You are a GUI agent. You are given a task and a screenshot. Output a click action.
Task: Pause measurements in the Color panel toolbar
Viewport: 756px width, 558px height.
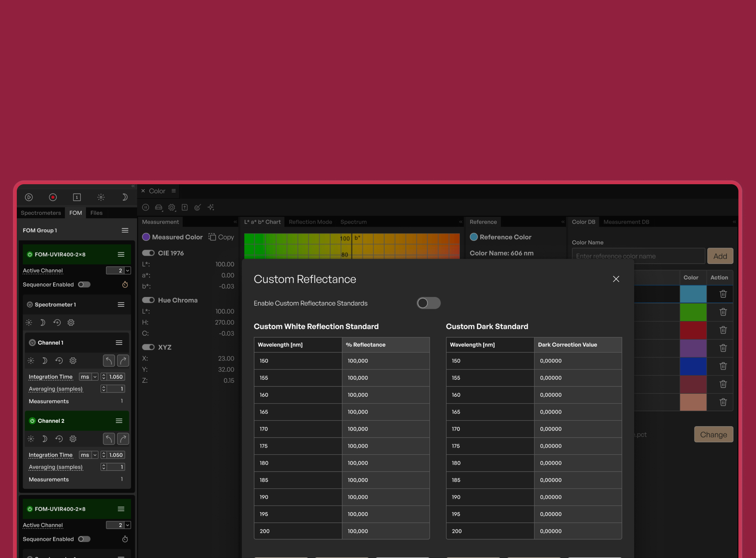[146, 207]
